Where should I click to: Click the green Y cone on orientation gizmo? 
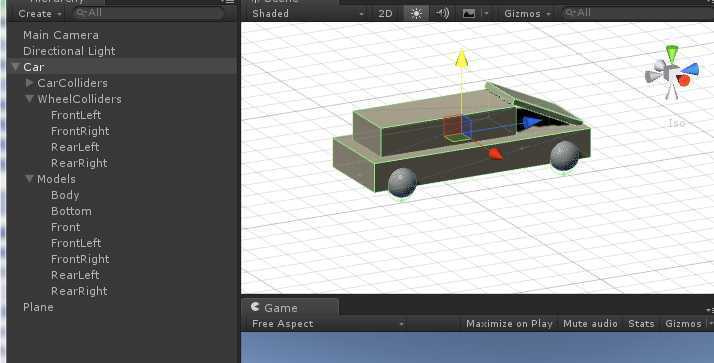(672, 53)
